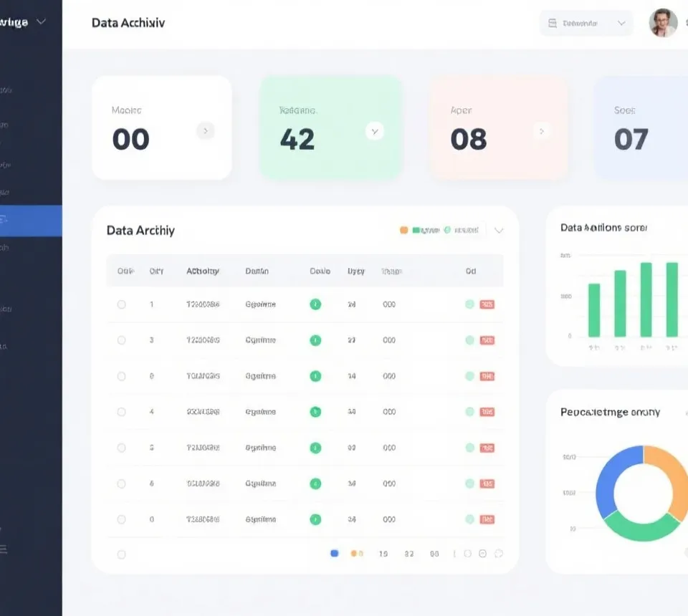Go to page 15 in the table pagination
The height and width of the screenshot is (616, 688).
coord(383,554)
